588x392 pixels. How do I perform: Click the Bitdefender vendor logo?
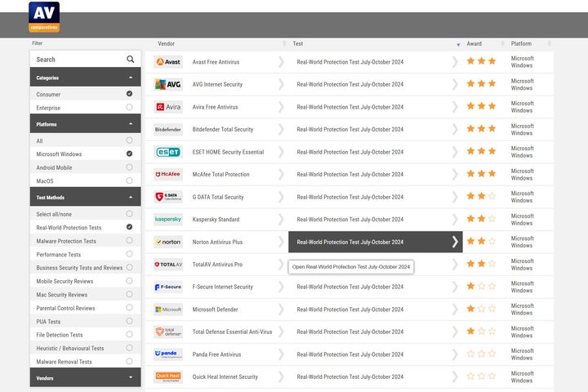(168, 129)
